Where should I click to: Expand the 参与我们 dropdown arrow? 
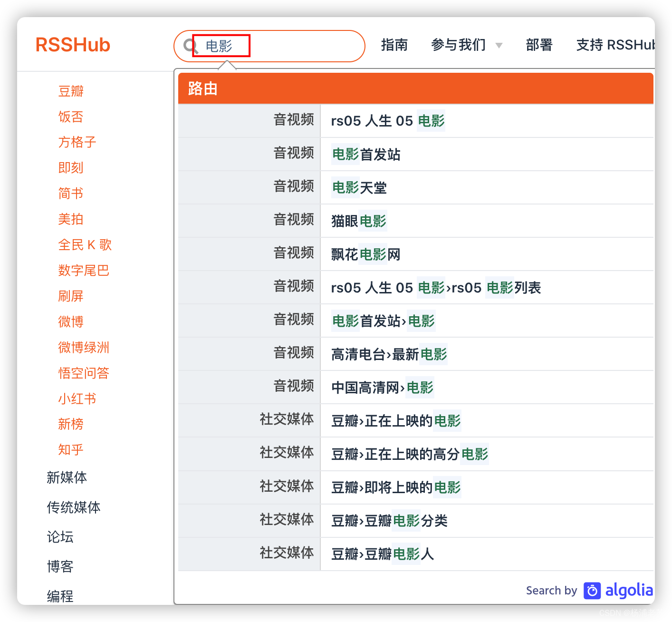coord(499,46)
